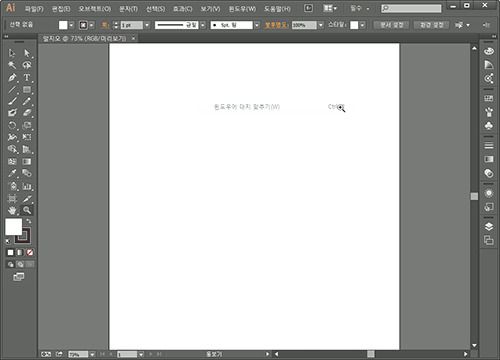
Task: Select the Hand tool
Action: tap(12, 210)
